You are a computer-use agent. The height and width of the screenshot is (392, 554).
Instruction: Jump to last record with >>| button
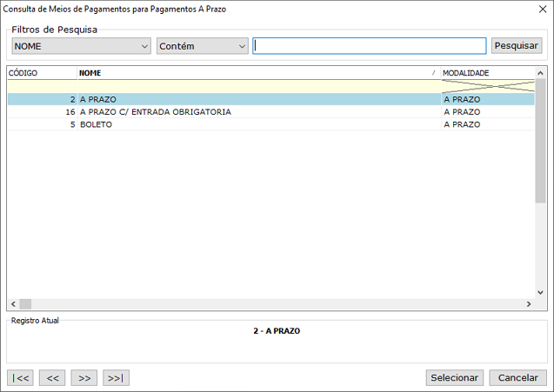pyautogui.click(x=116, y=377)
